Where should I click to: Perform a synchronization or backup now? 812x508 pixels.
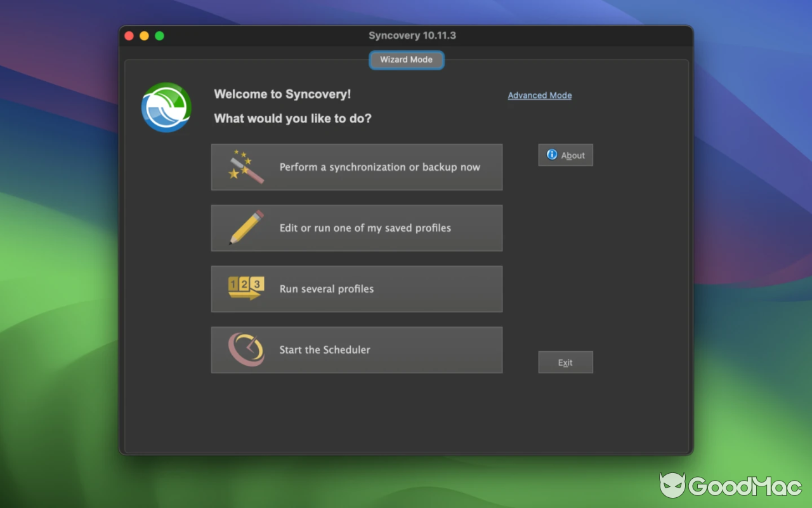click(x=357, y=167)
